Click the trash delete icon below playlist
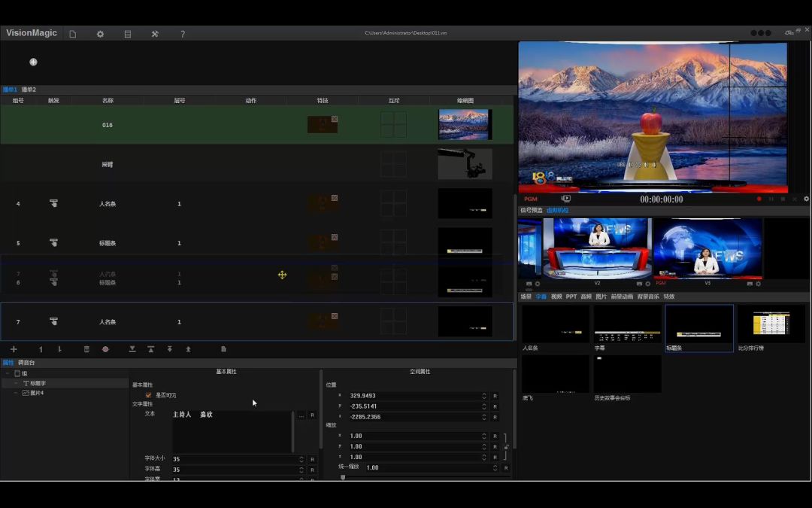 pyautogui.click(x=86, y=349)
